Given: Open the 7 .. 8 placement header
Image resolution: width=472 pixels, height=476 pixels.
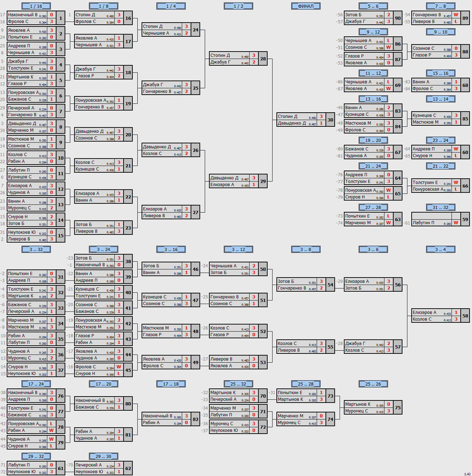Looking at the screenshot, I should pyautogui.click(x=441, y=6).
